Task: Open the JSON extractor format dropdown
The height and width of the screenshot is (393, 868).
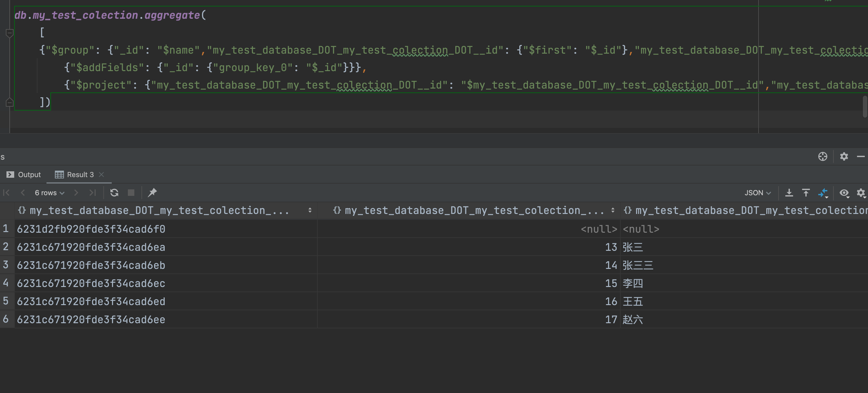Action: [758, 193]
